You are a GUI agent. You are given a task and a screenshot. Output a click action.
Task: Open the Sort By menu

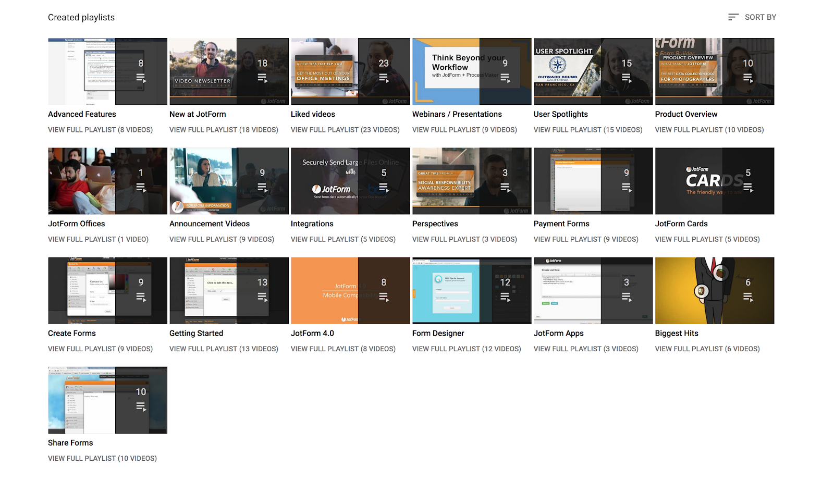coord(752,17)
